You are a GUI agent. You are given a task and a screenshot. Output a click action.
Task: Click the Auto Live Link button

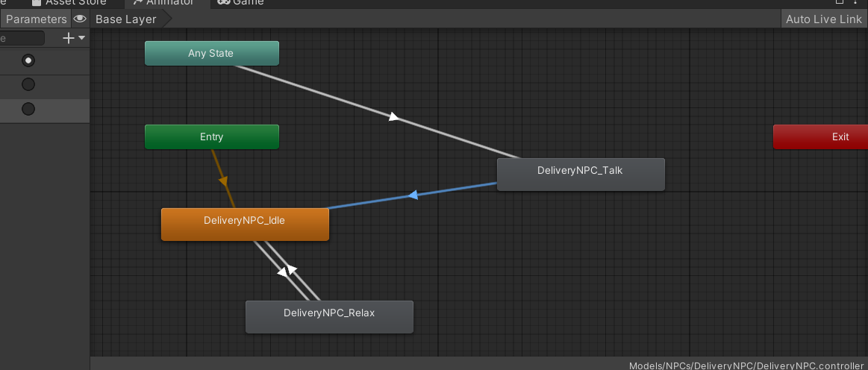click(x=823, y=19)
